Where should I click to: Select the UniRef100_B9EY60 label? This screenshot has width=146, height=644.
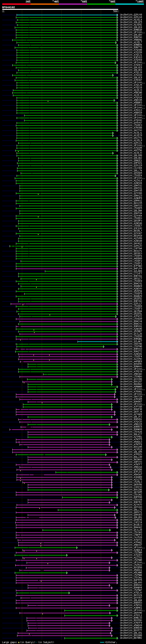pos(131,301)
